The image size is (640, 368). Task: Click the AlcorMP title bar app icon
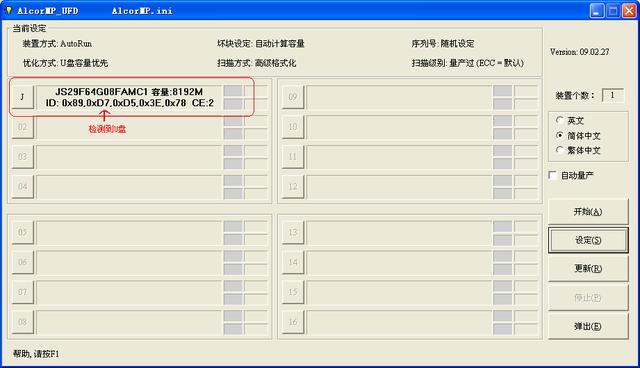(9, 10)
